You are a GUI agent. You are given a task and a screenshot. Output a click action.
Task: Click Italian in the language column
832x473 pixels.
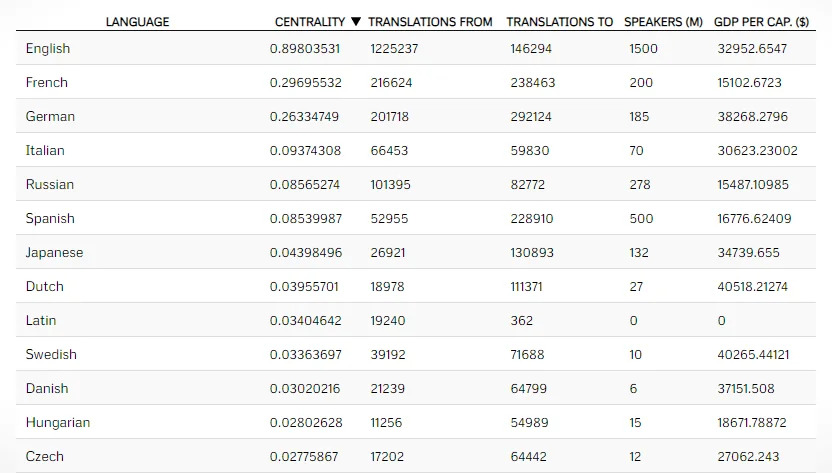pos(45,151)
